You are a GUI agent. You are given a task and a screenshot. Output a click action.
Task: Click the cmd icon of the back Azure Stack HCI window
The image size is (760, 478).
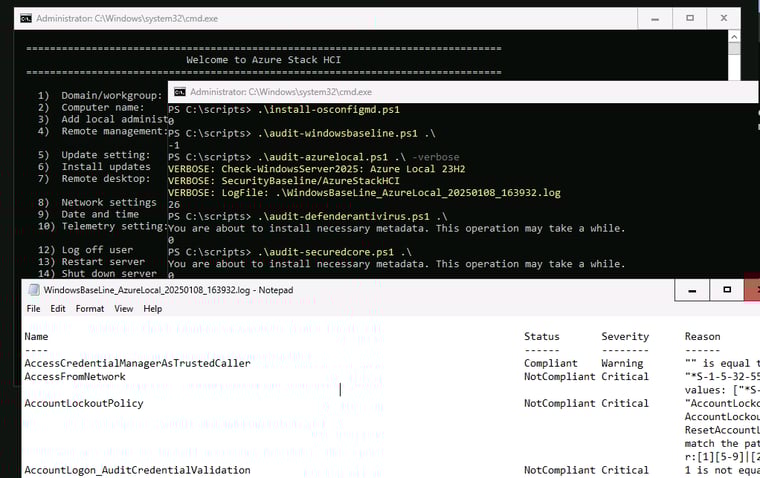click(26, 18)
